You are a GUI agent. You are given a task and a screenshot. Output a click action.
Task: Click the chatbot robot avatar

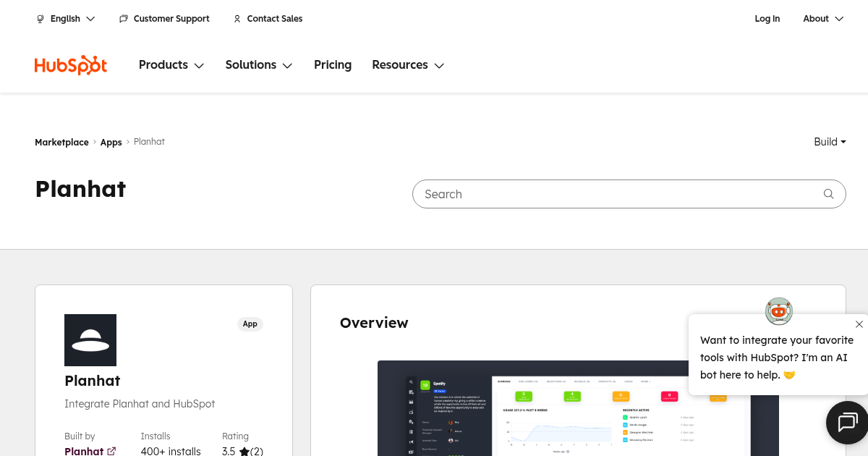(779, 311)
